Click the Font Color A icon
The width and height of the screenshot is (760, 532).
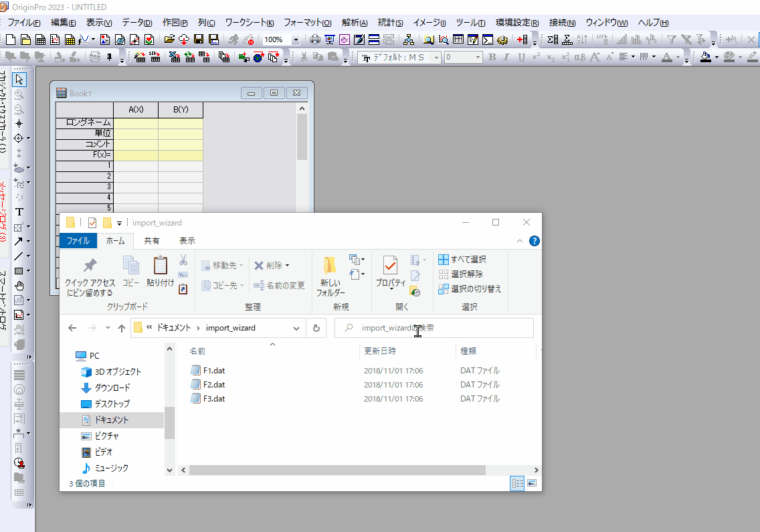click(x=667, y=58)
